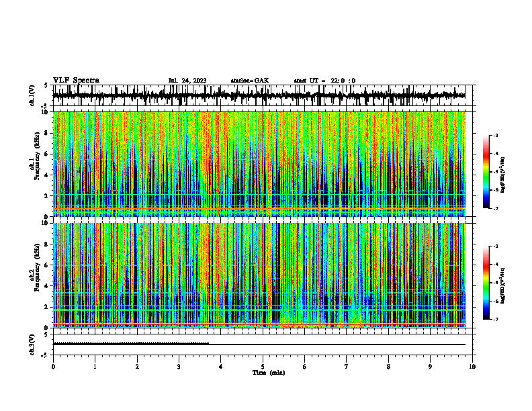Image resolution: width=532 pixels, height=411 pixels.
Task: Click the '-7' value on ch.1 color bar
Action: (x=495, y=208)
